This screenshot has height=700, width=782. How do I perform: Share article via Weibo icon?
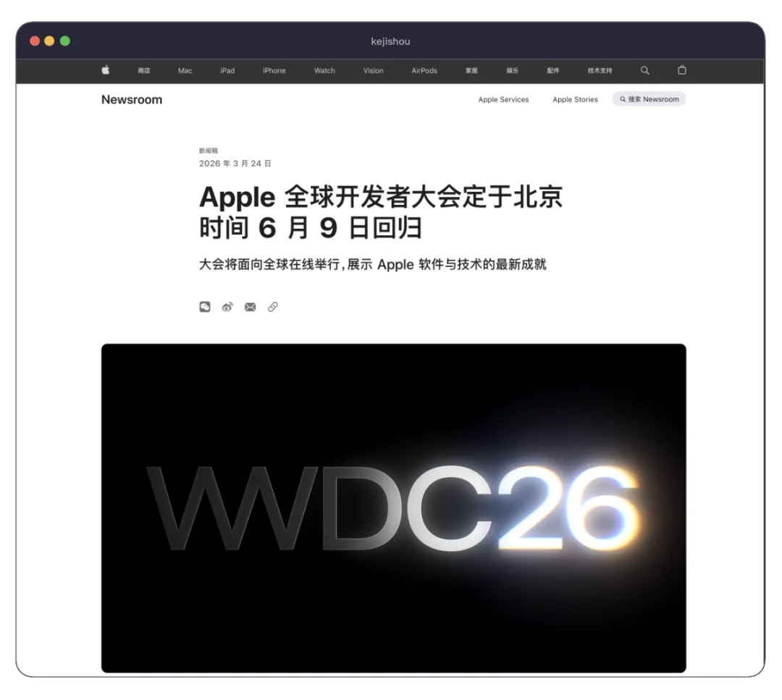click(227, 307)
